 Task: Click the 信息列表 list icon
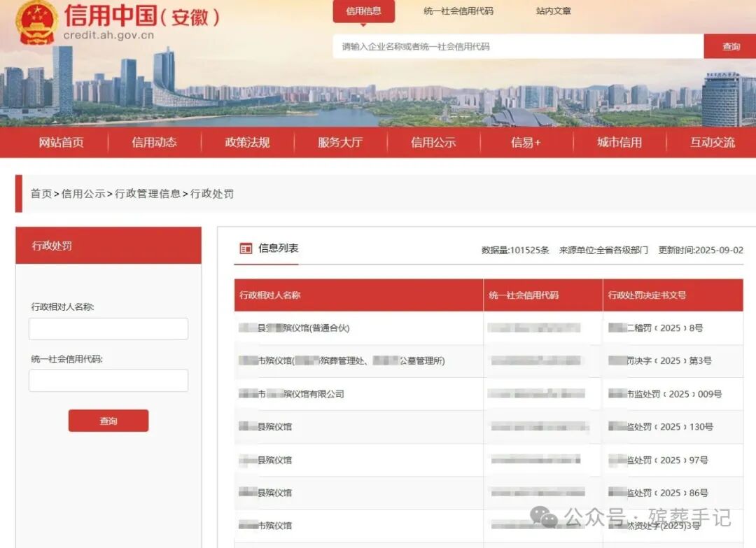pyautogui.click(x=246, y=248)
